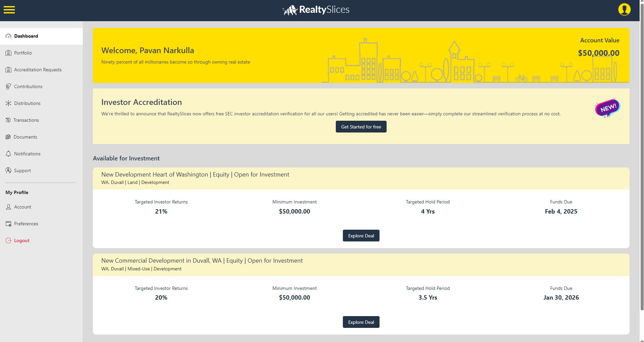View Transactions in sidebar

41,120
